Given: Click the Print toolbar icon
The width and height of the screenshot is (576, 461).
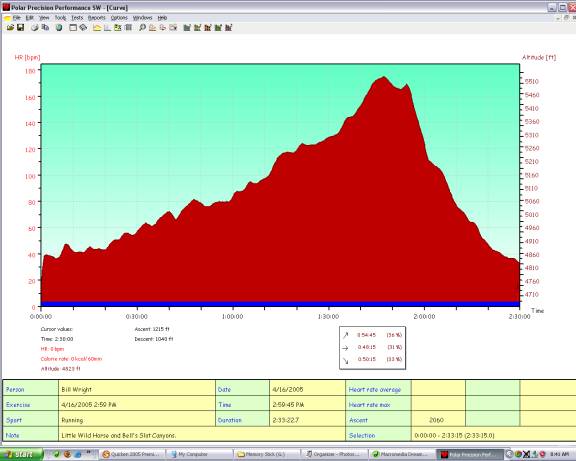Looking at the screenshot, I should point(35,28).
